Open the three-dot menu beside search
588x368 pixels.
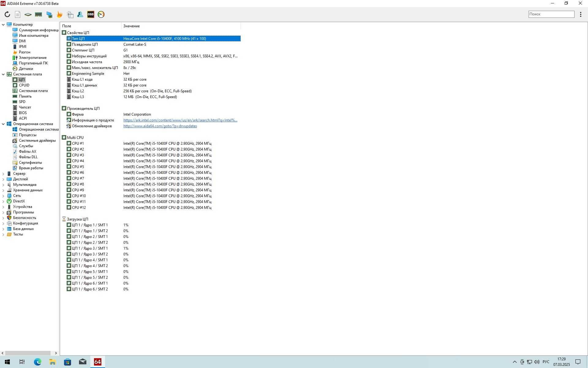coord(580,14)
